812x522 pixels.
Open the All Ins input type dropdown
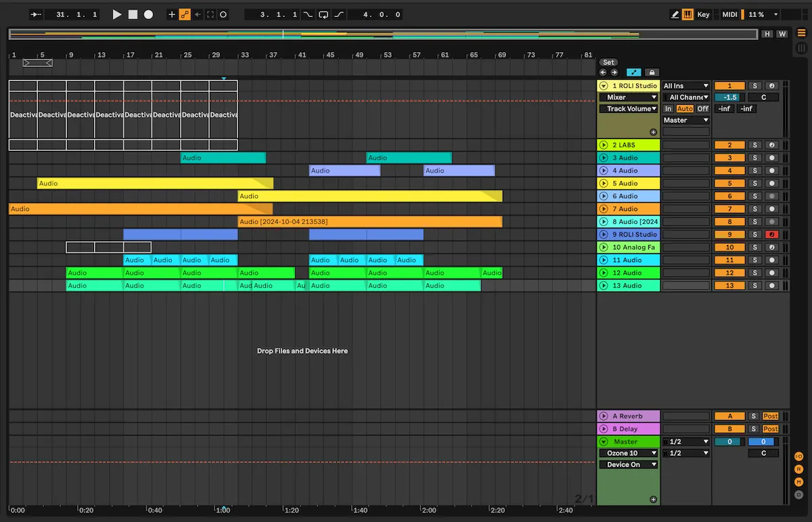point(685,86)
